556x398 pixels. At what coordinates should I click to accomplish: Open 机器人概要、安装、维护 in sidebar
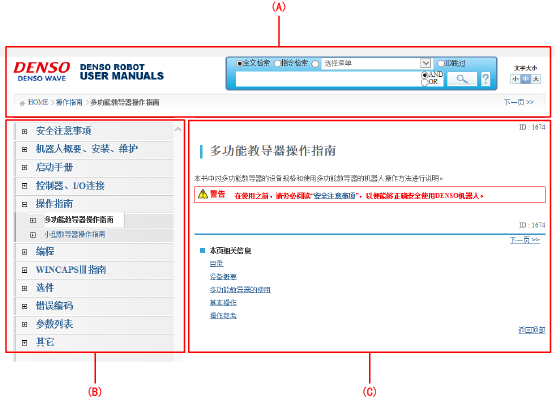click(x=87, y=149)
